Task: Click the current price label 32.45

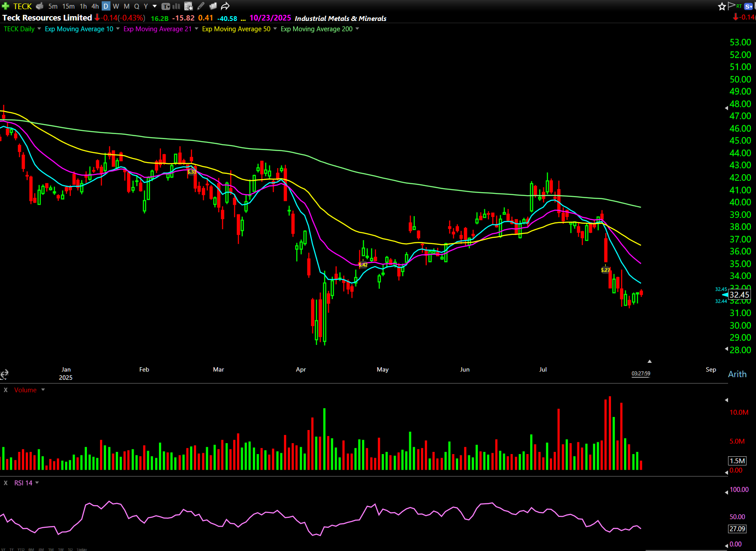Action: tap(739, 295)
